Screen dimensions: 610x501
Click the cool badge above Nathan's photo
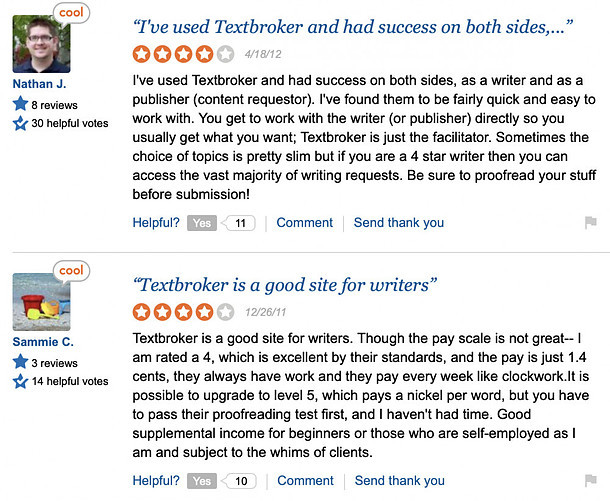click(x=71, y=12)
